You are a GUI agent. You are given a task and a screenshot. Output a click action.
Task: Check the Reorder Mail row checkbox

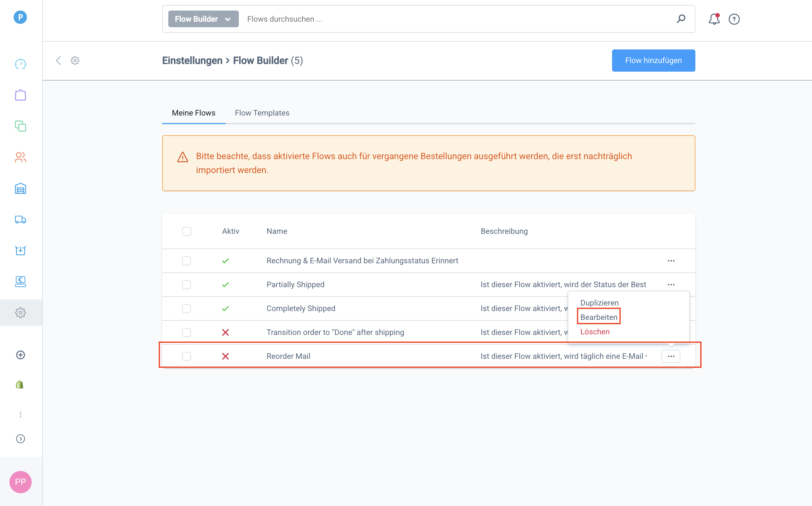[x=186, y=356]
